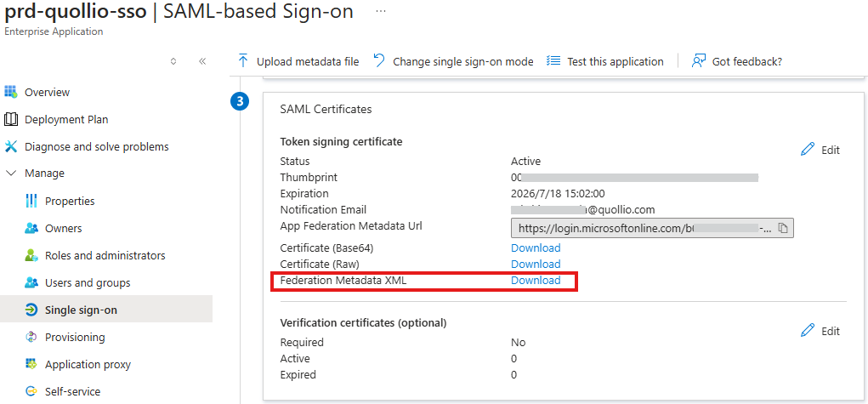Copy the App Federation Metadata Url
Screen dimensions: 868x404
coord(783,228)
